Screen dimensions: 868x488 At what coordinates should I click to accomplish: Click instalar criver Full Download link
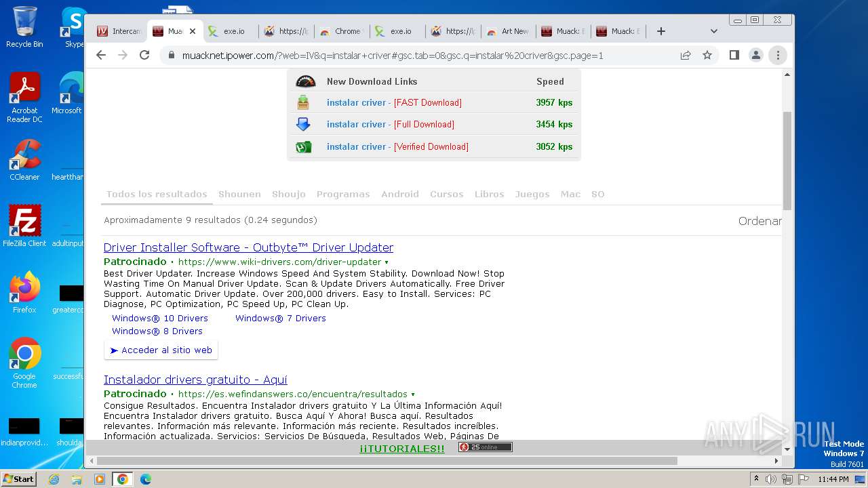point(391,124)
